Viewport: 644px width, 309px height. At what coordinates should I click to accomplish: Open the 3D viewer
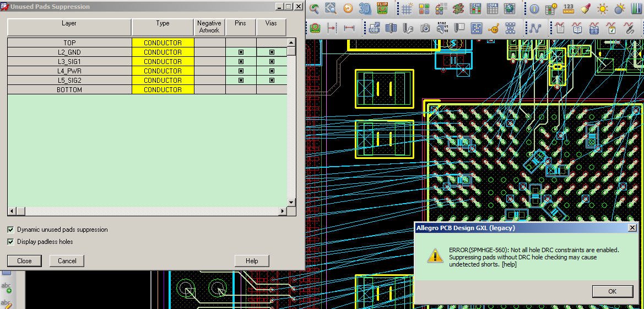[365, 9]
